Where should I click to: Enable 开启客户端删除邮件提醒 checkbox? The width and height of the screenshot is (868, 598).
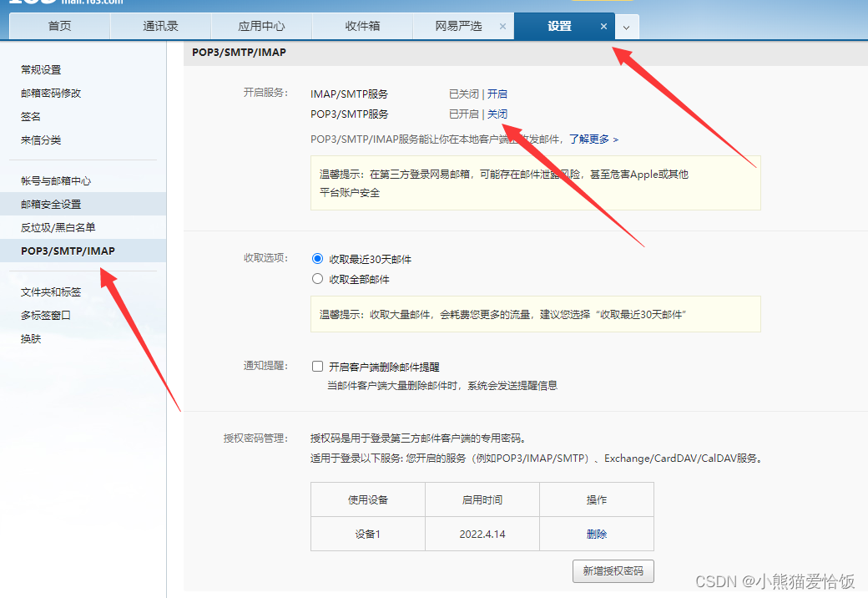[318, 366]
